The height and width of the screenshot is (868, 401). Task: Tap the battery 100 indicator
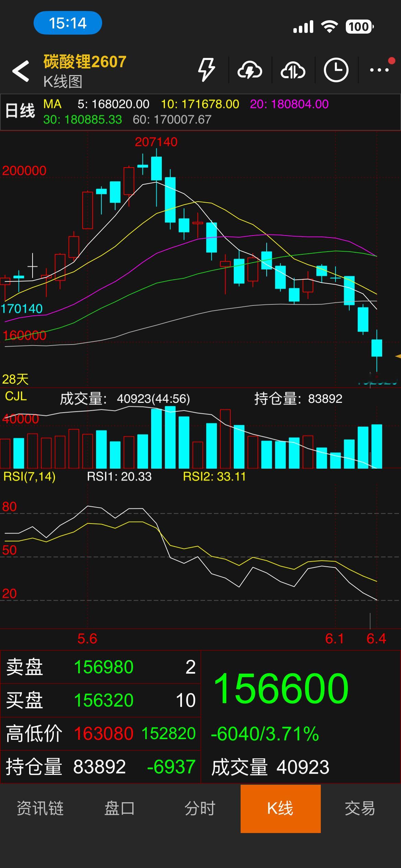point(360,27)
